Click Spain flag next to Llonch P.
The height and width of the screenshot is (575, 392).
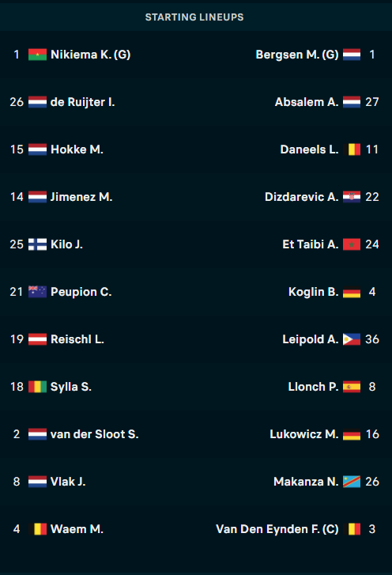pos(352,387)
